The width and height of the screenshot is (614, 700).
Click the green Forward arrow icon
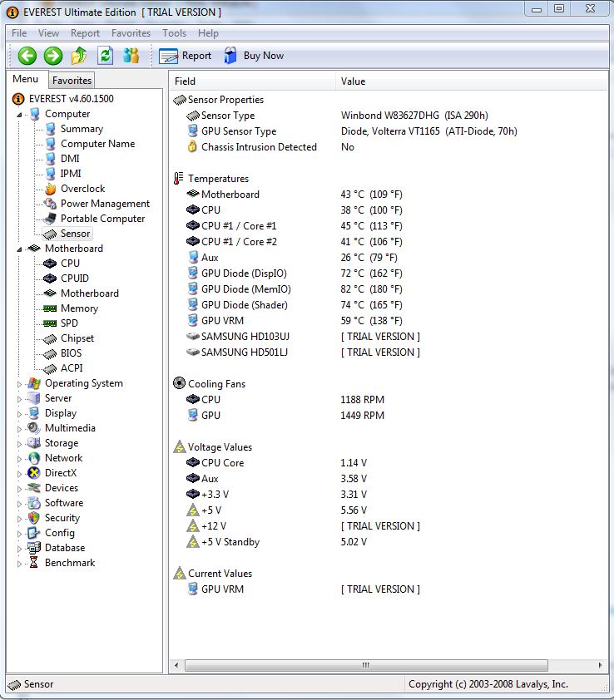coord(53,56)
